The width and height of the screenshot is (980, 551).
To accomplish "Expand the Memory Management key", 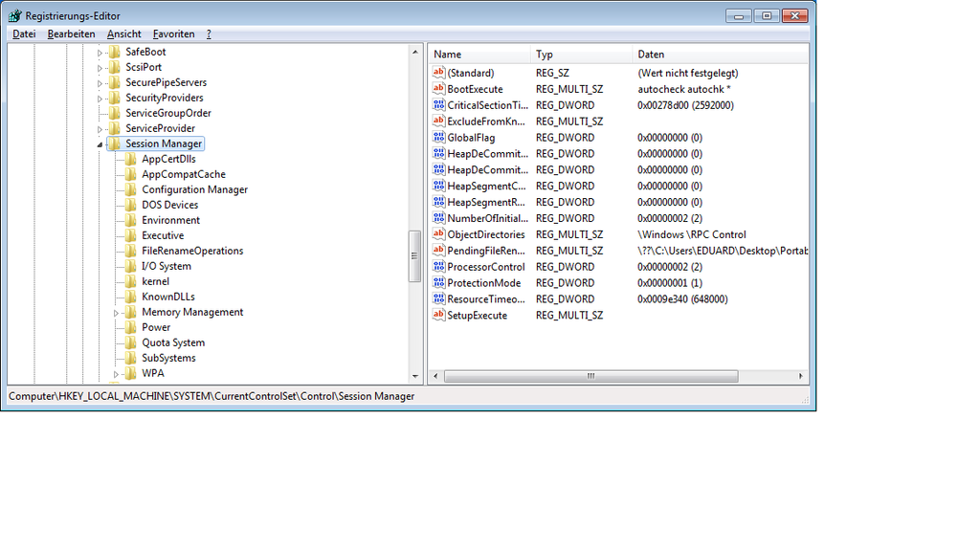I will (x=116, y=313).
